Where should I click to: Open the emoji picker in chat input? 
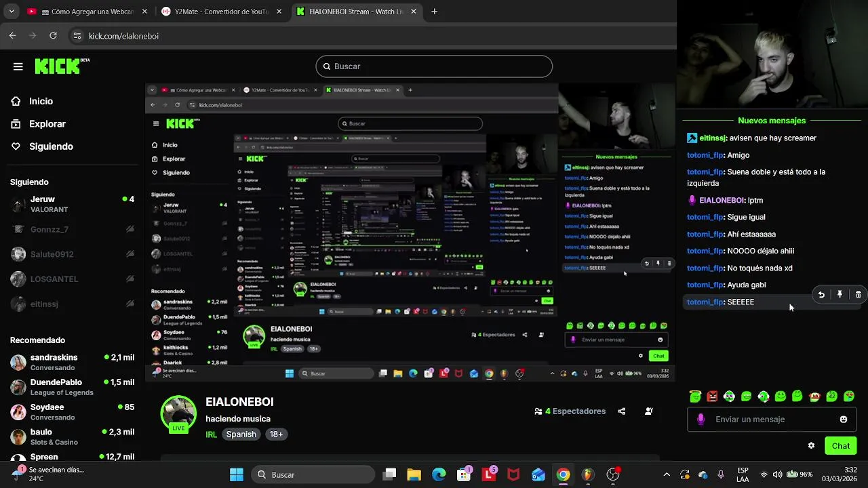click(x=844, y=420)
